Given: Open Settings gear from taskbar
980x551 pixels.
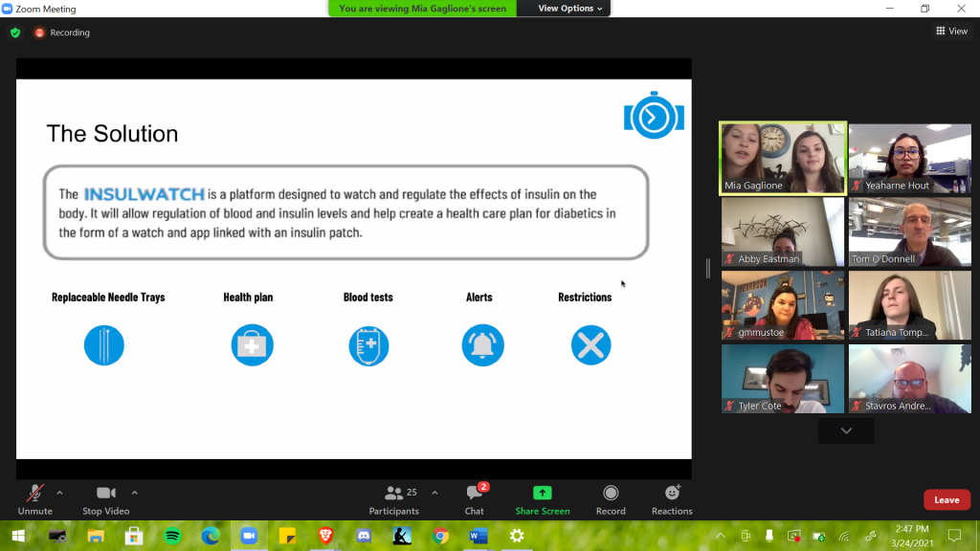Looking at the screenshot, I should click(517, 536).
